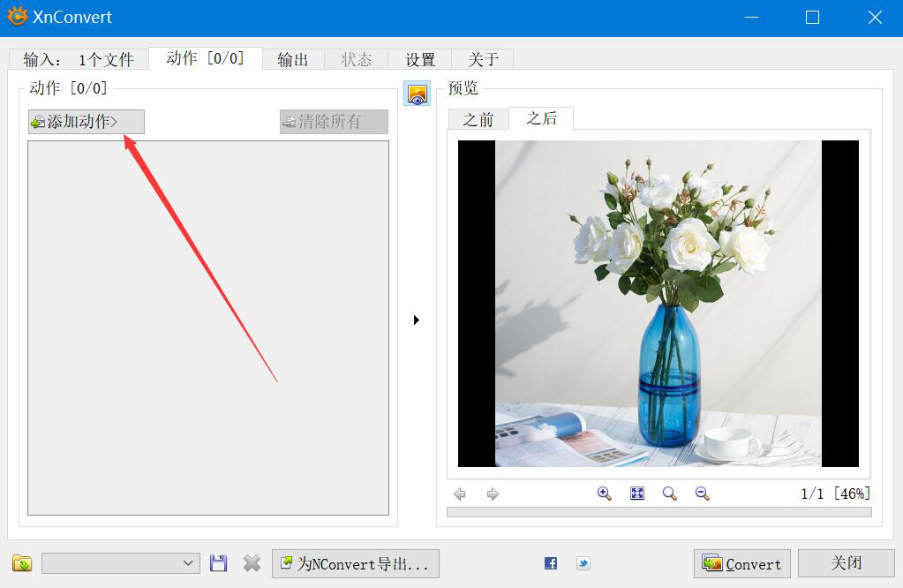Click the flower vase preview image

point(658,304)
